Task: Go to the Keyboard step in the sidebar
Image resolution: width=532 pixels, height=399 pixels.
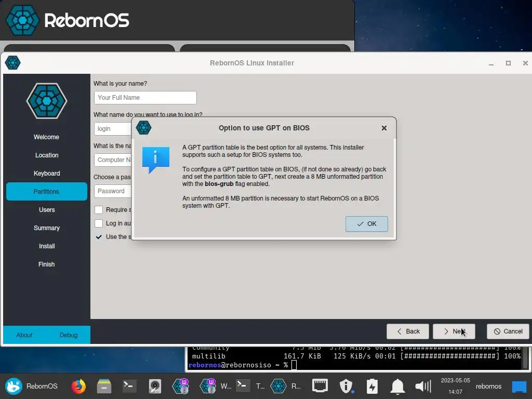Action: point(46,174)
